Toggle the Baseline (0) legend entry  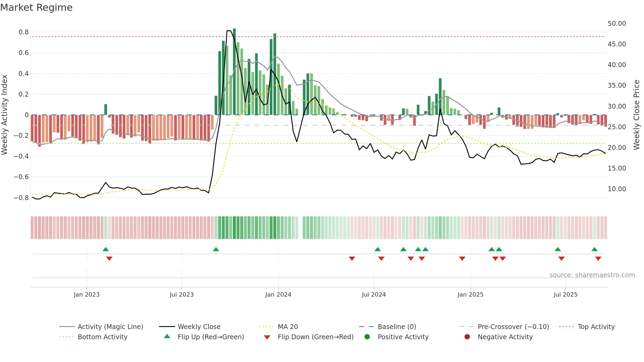387,327
